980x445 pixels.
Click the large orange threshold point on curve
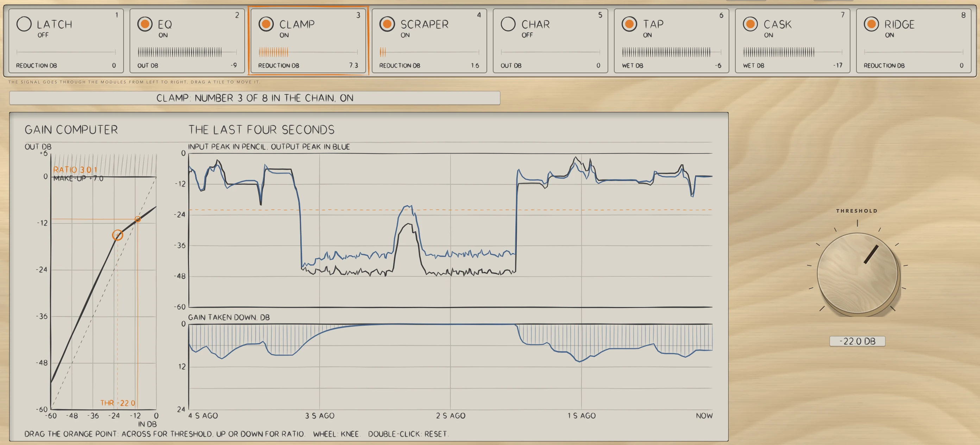(x=118, y=235)
